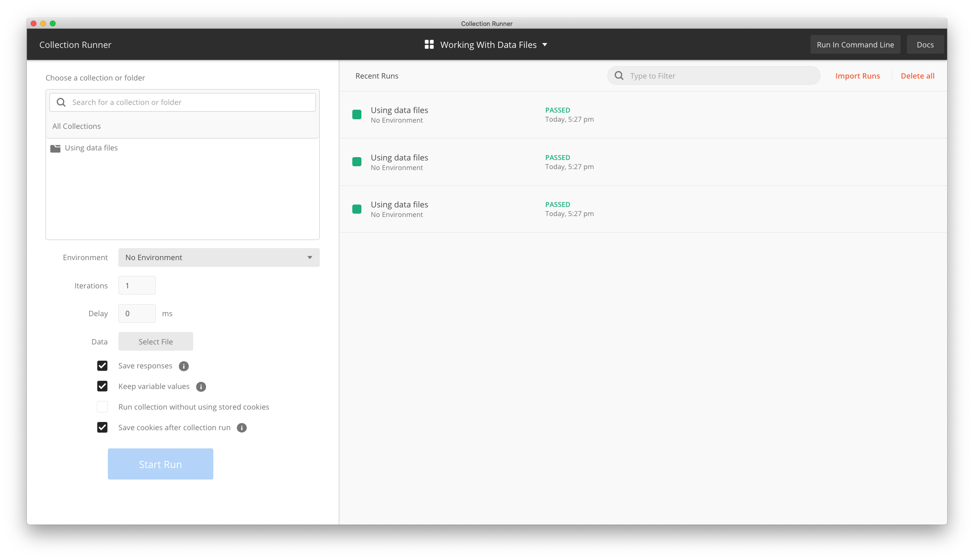This screenshot has width=974, height=560.
Task: Click info icon next to Save responses
Action: [184, 366]
